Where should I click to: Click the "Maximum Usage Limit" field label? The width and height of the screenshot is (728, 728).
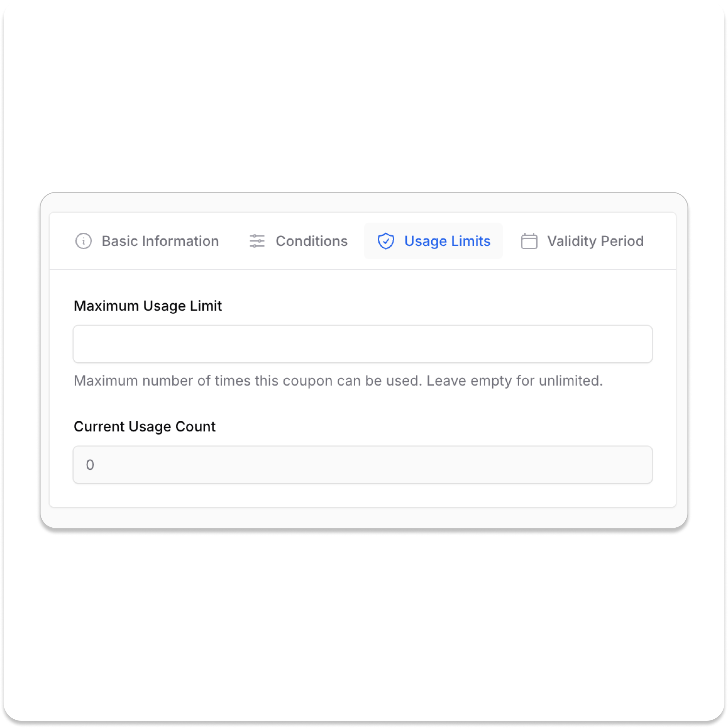click(148, 306)
